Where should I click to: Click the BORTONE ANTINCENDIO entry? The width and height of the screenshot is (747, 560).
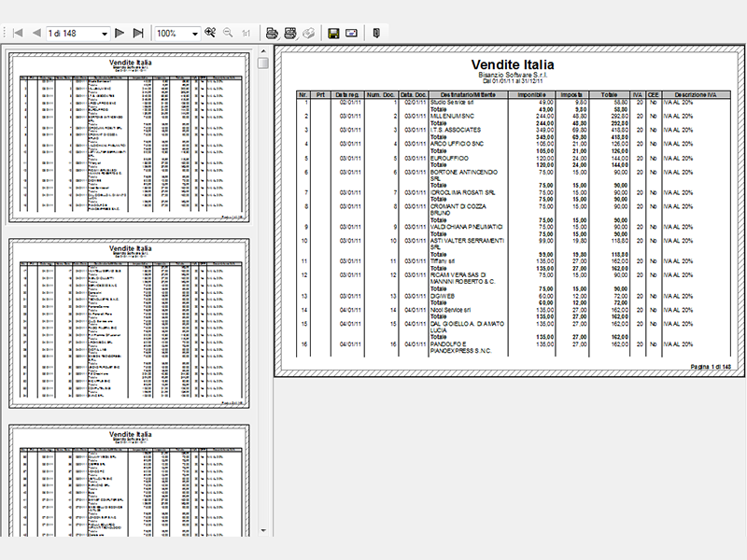pyautogui.click(x=463, y=173)
